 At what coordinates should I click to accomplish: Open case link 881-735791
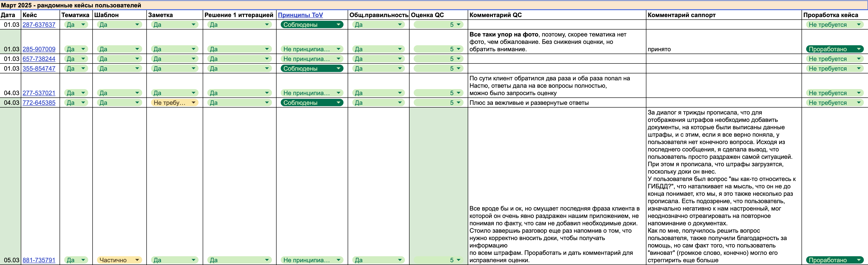(x=39, y=260)
